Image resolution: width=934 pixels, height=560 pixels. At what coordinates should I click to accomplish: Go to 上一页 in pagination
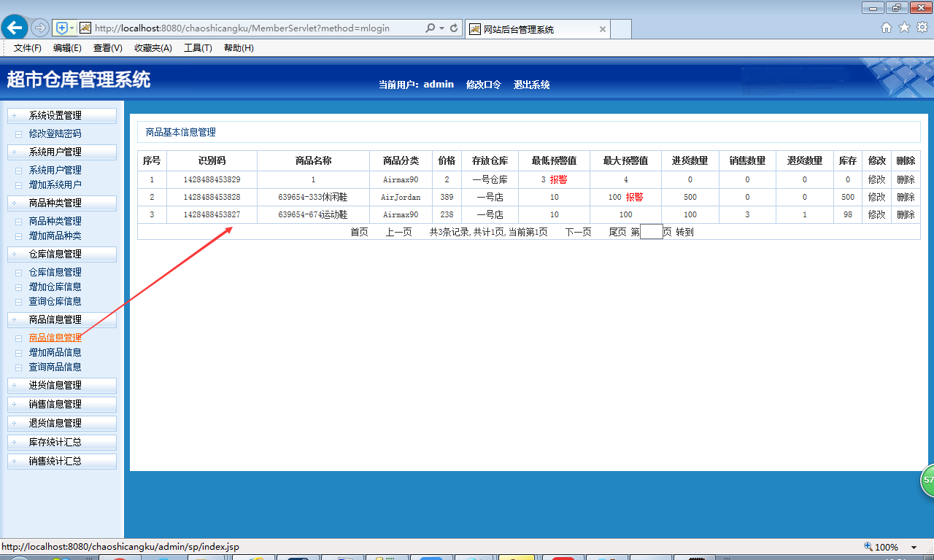tap(398, 232)
